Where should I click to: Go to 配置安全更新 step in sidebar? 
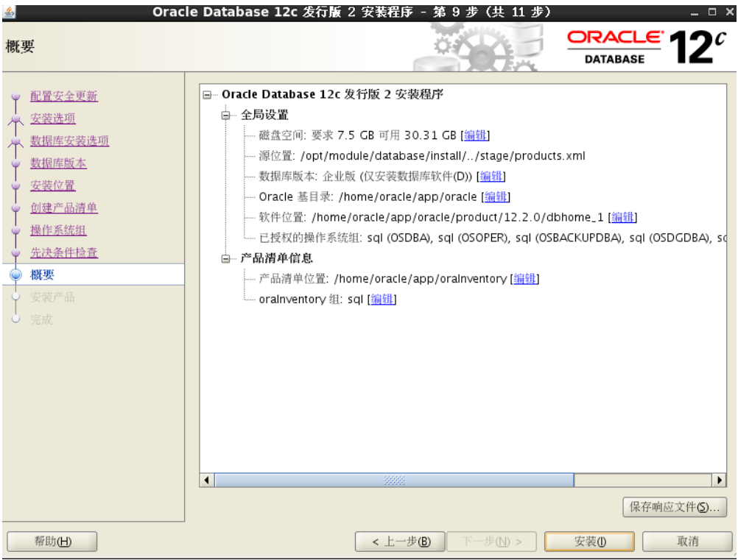[x=64, y=96]
